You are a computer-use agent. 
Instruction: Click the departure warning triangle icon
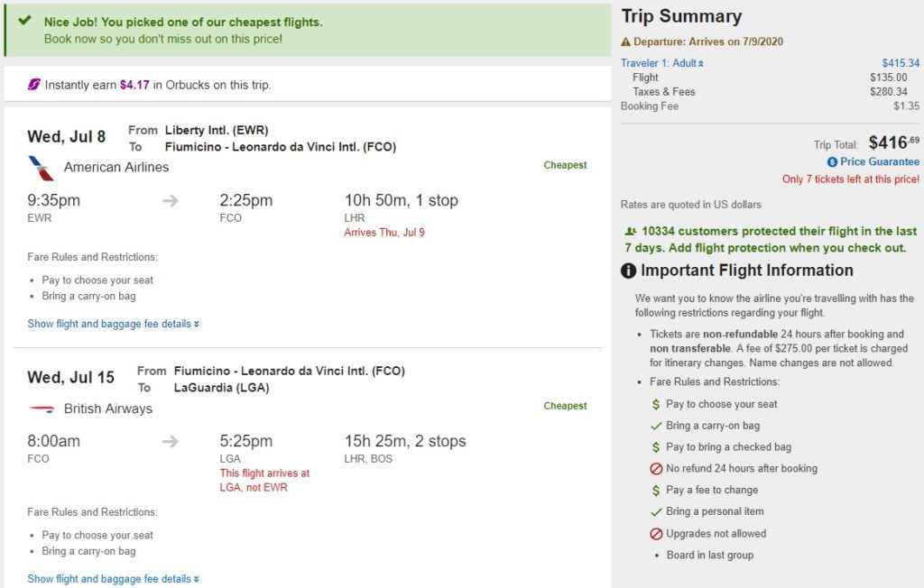pos(626,42)
